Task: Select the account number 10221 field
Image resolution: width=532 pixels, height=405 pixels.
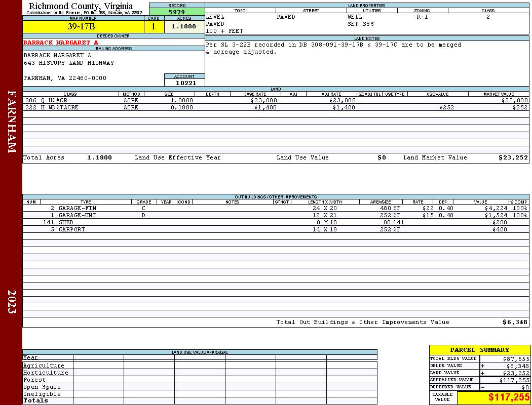Action: point(184,83)
